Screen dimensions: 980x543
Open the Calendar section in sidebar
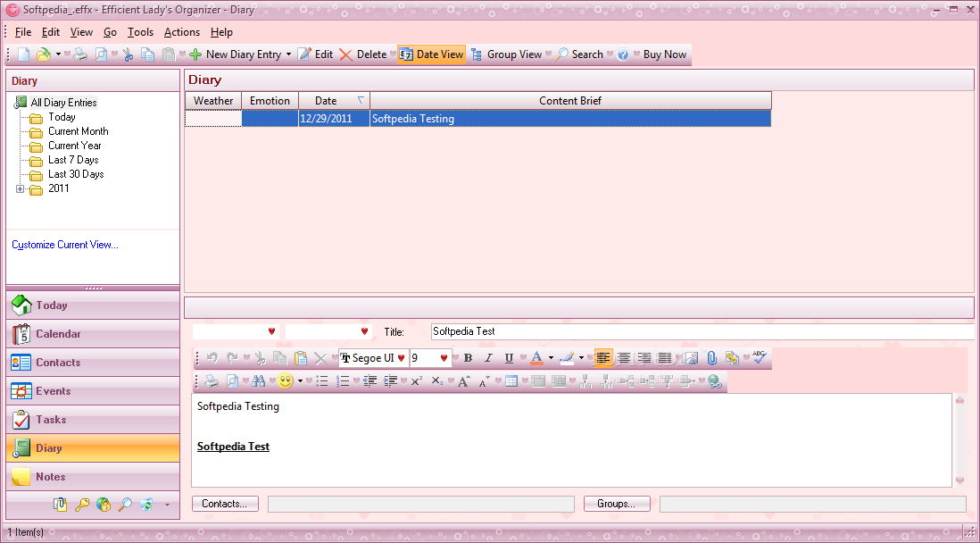click(93, 334)
